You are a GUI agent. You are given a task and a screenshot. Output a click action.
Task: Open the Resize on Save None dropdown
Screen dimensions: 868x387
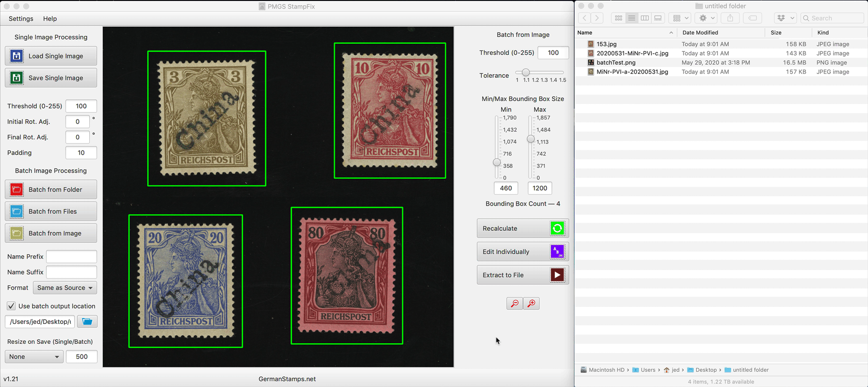(x=34, y=356)
